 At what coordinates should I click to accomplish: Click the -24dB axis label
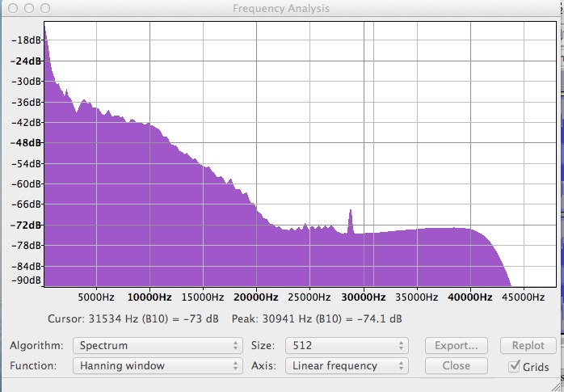[x=26, y=61]
